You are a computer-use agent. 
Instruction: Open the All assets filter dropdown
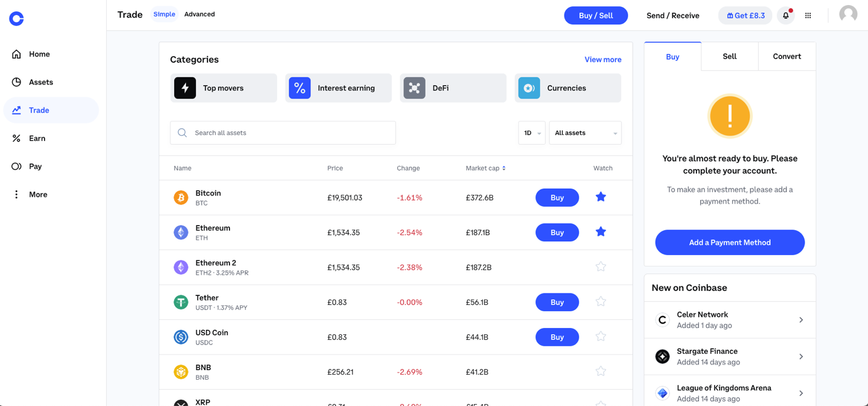coord(585,133)
